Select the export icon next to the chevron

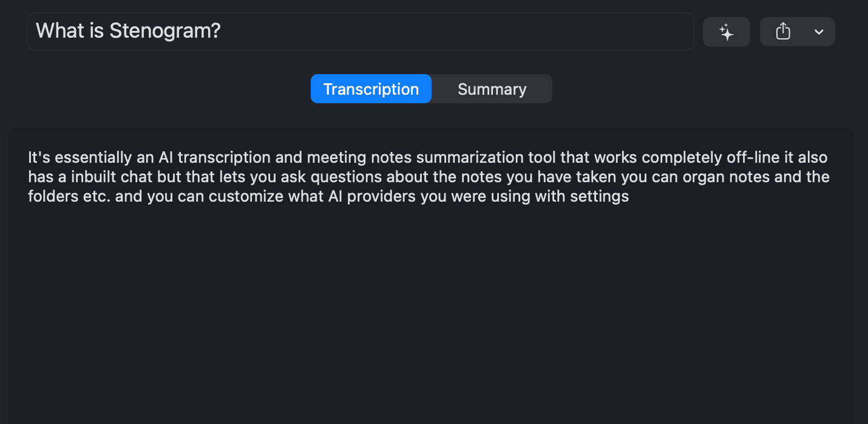point(783,31)
